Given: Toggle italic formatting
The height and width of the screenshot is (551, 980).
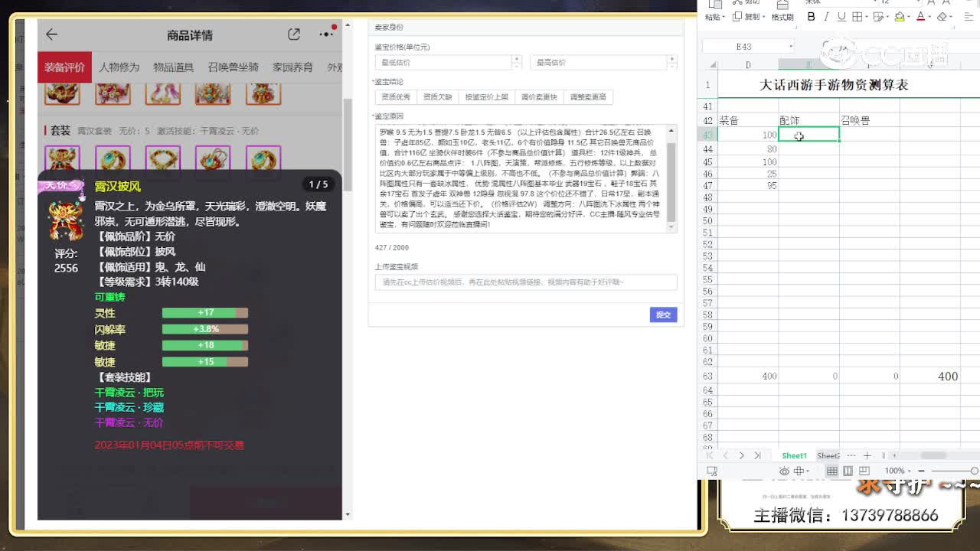Looking at the screenshot, I should pyautogui.click(x=826, y=16).
